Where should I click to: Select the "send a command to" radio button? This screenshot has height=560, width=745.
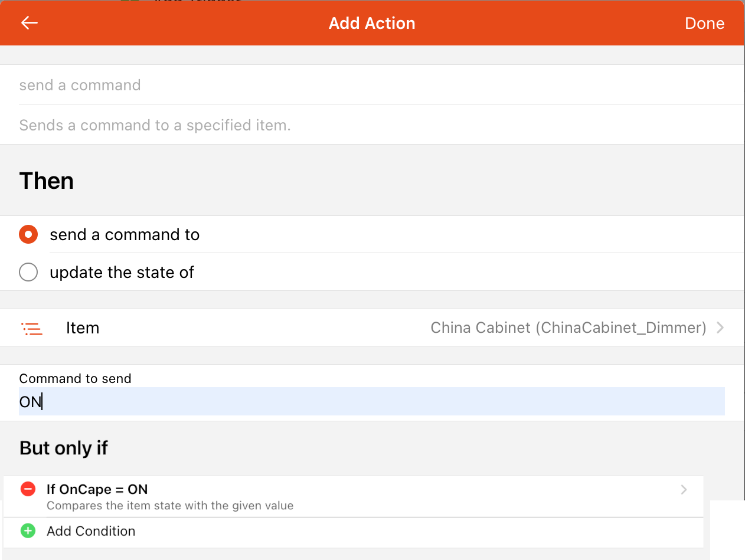(28, 234)
